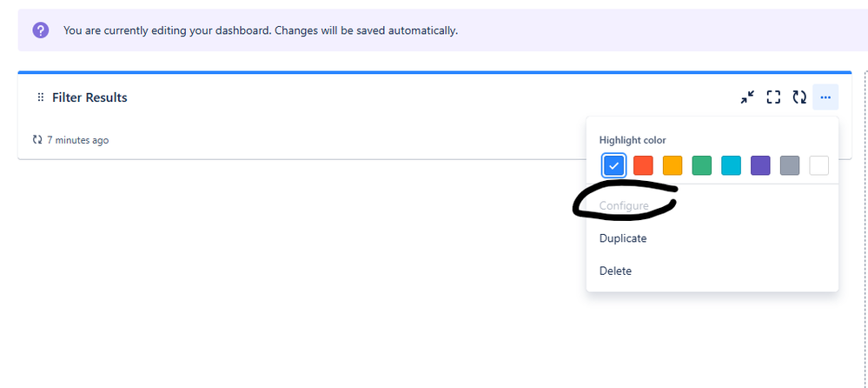868x388 pixels.
Task: Click the purple help question mark icon
Action: tap(41, 30)
